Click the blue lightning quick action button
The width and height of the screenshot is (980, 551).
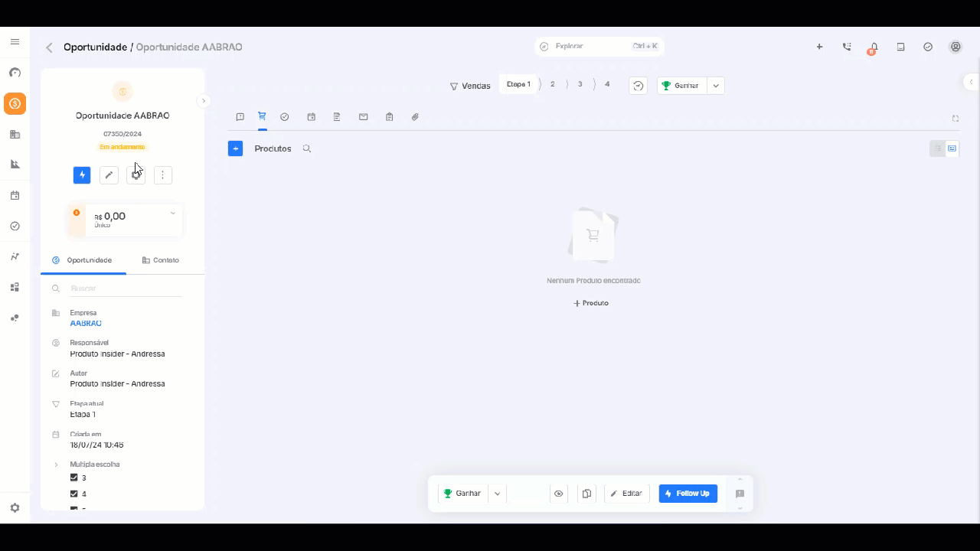[82, 175]
